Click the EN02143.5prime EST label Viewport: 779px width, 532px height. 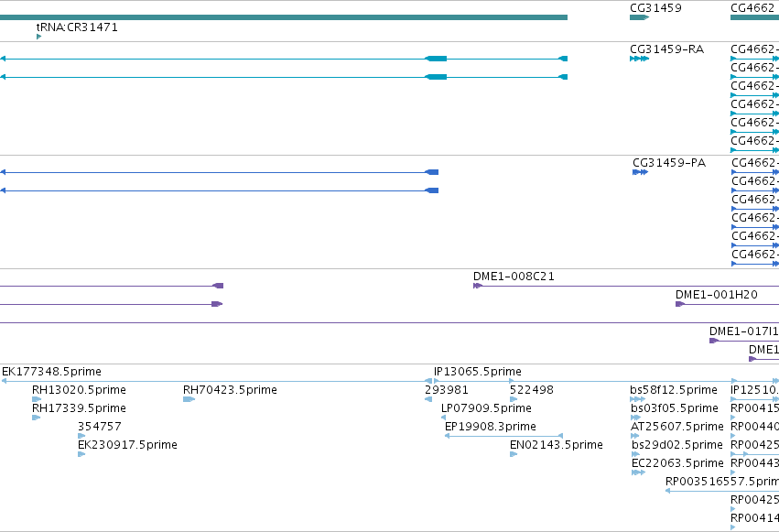[557, 445]
